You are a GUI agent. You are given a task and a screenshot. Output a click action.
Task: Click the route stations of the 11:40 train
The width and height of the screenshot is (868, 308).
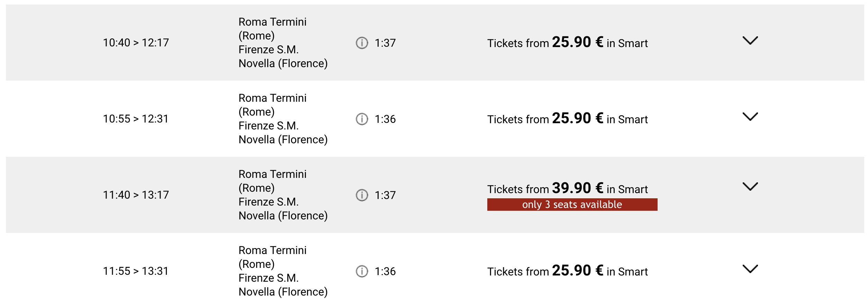point(283,195)
